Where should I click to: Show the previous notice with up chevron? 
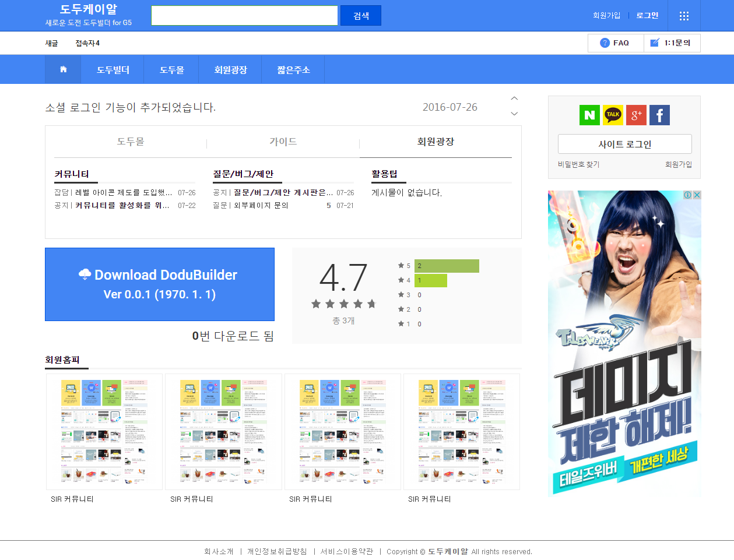514,98
